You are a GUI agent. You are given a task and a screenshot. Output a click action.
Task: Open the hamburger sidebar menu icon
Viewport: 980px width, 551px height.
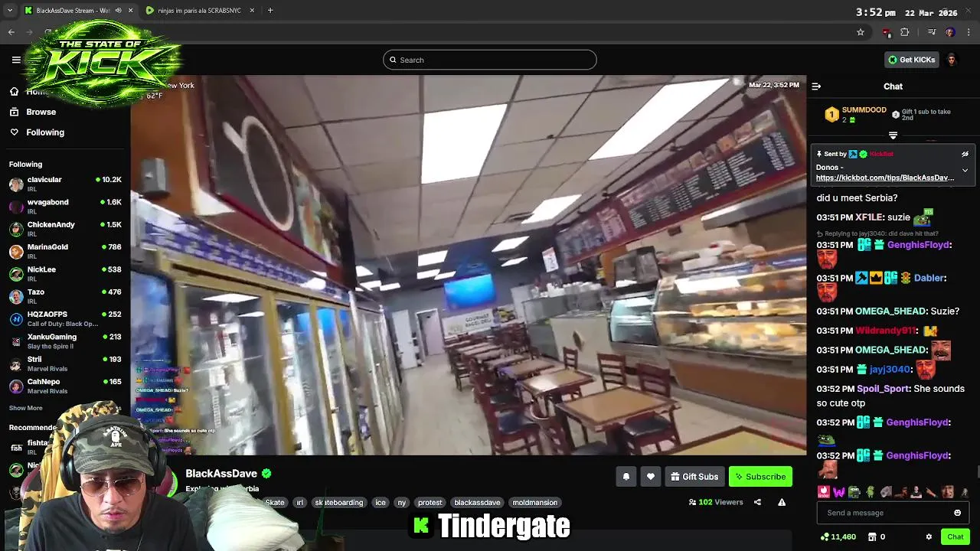[16, 60]
